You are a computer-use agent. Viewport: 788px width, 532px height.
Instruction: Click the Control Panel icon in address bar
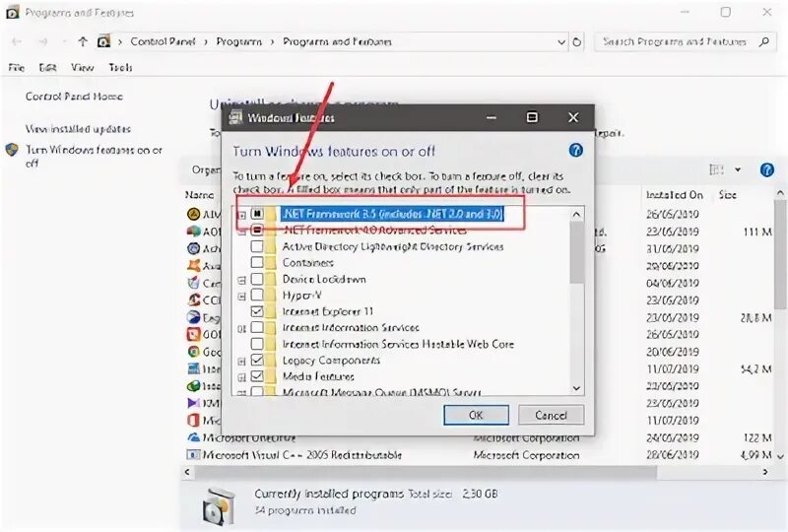coord(103,41)
